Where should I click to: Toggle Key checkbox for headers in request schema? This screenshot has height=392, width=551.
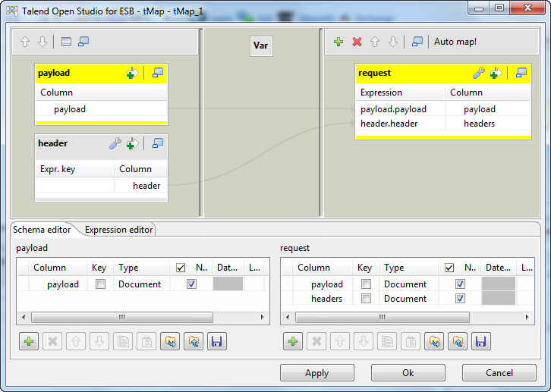pos(366,299)
